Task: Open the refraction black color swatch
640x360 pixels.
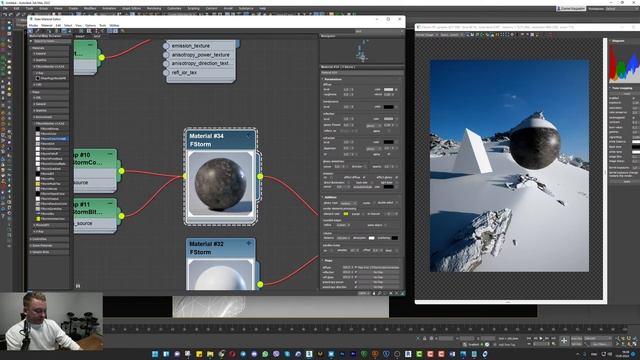Action: 388,142
